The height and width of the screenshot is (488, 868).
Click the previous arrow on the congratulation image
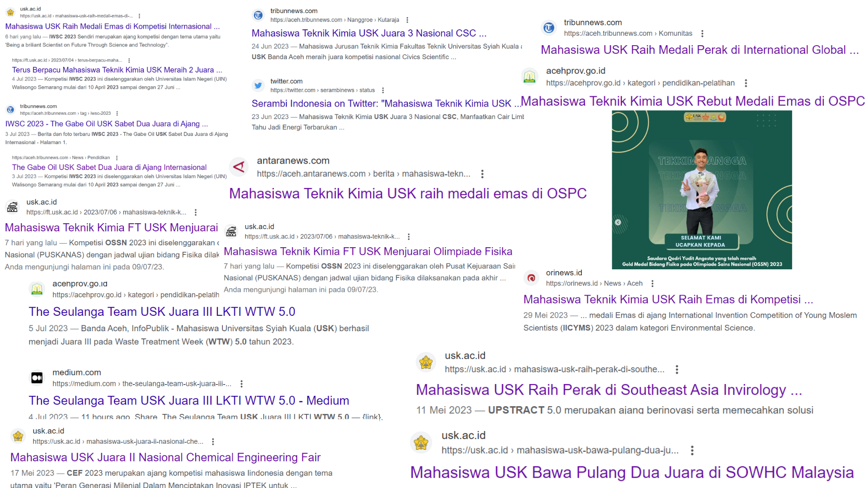(x=618, y=222)
